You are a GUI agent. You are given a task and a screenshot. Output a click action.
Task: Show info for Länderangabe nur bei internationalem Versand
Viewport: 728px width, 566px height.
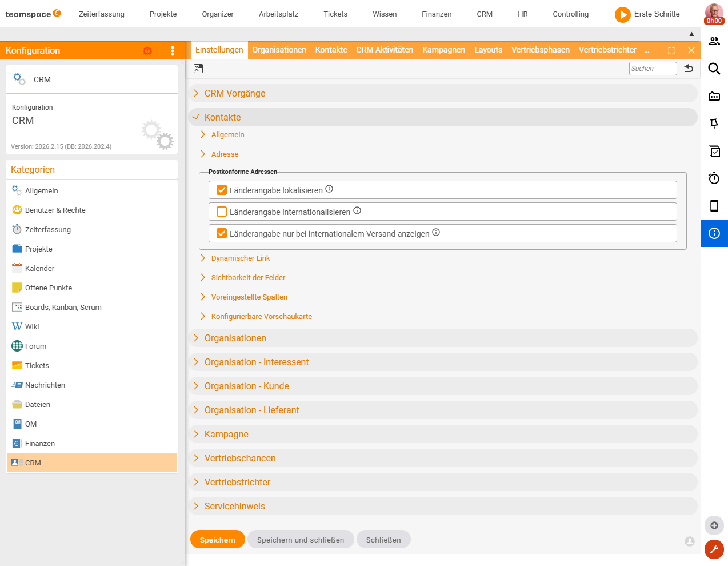436,233
